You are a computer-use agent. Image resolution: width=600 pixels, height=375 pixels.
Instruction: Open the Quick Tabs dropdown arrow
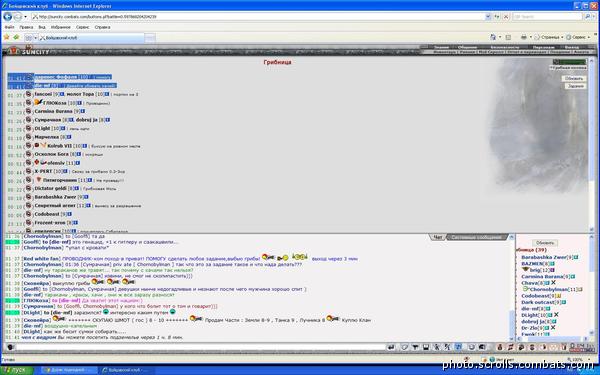tap(35, 38)
